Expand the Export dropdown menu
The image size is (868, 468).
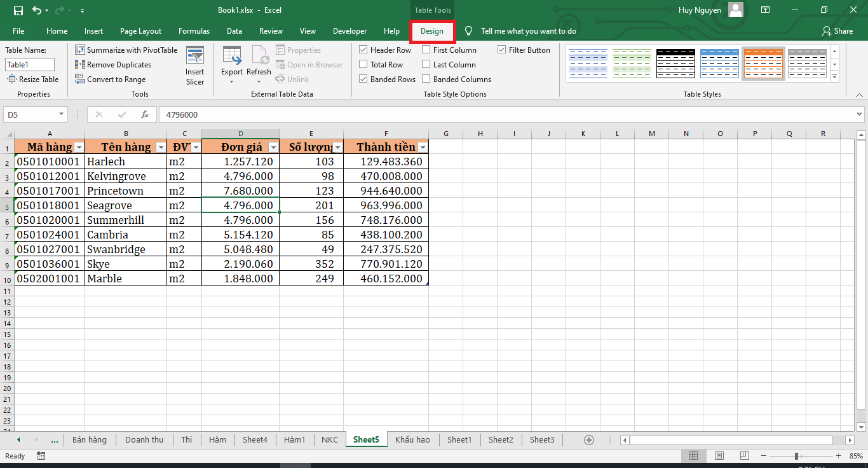[231, 81]
